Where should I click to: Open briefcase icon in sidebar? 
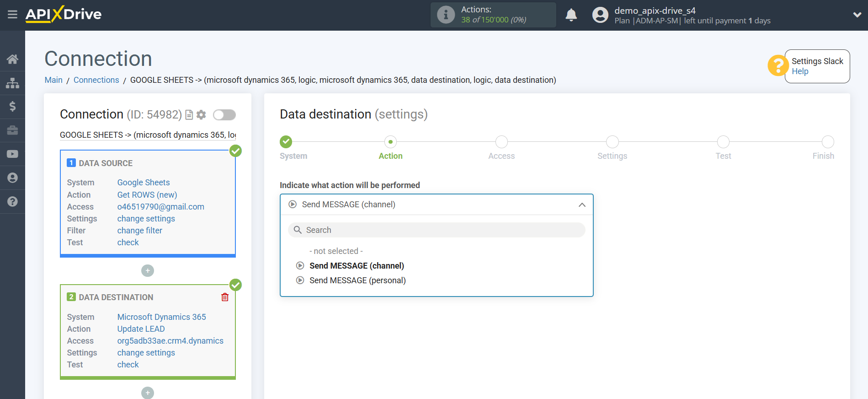coord(12,130)
